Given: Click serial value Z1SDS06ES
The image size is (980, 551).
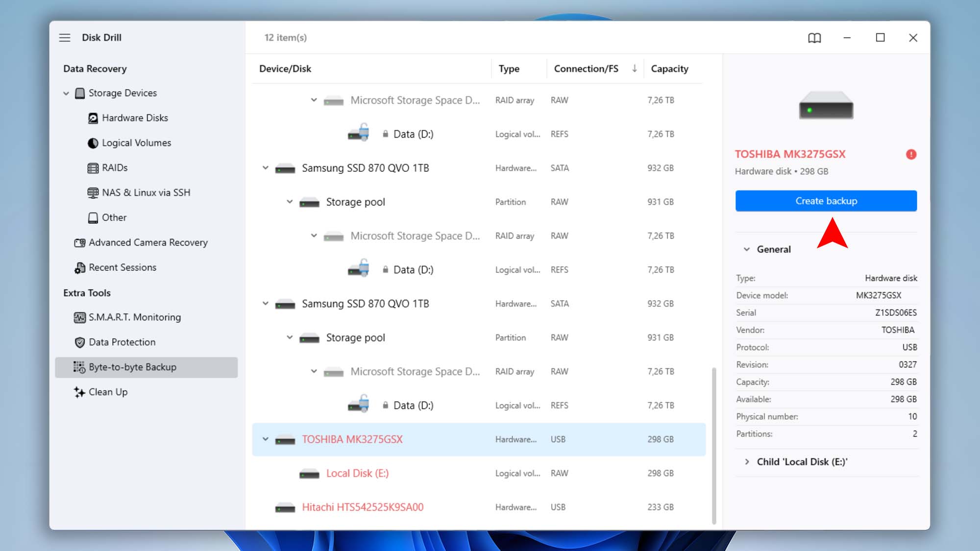Looking at the screenshot, I should (x=896, y=312).
